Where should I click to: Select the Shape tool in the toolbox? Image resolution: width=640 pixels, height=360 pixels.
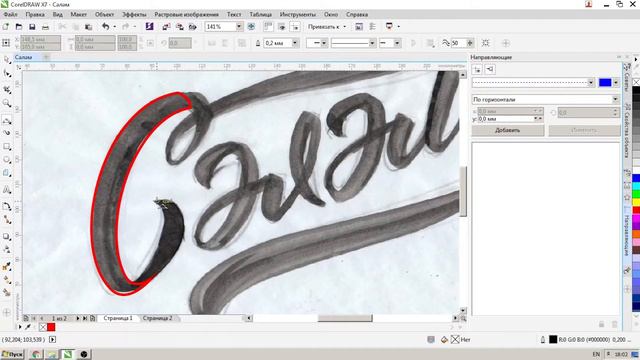[7, 74]
